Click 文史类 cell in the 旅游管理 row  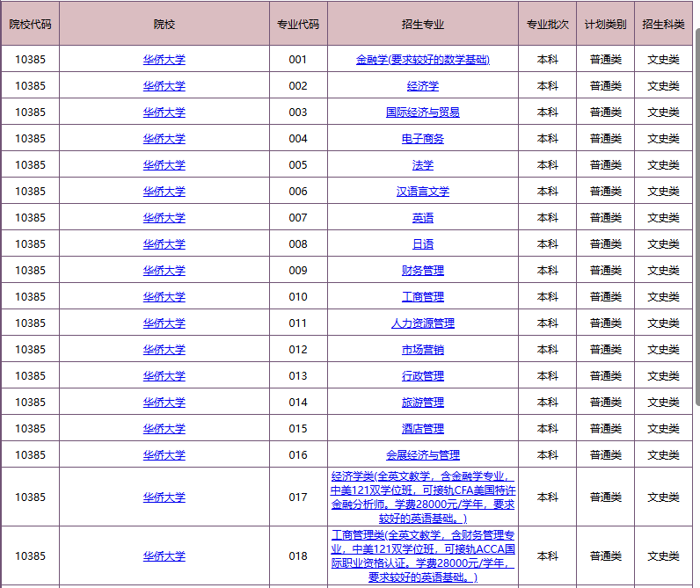[663, 402]
